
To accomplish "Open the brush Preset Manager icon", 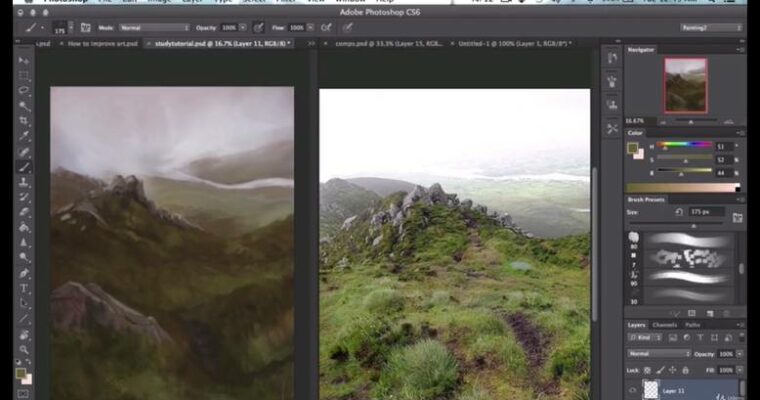I will coord(692,314).
